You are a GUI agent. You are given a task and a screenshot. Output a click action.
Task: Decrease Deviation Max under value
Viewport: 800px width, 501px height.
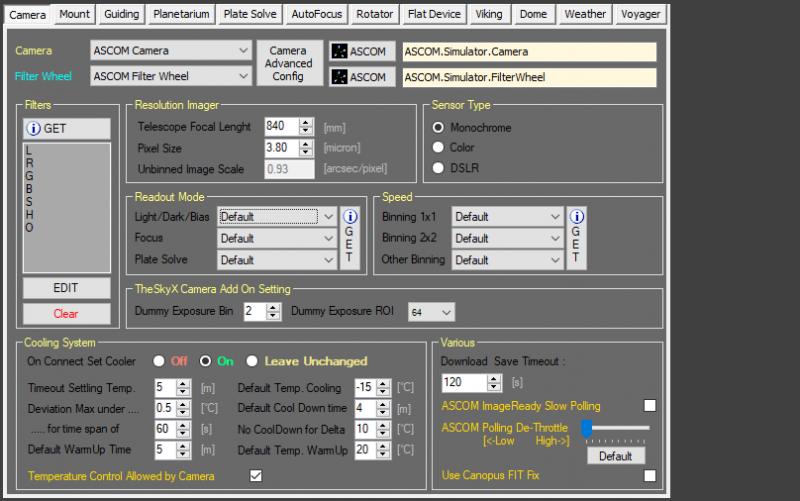pos(183,413)
